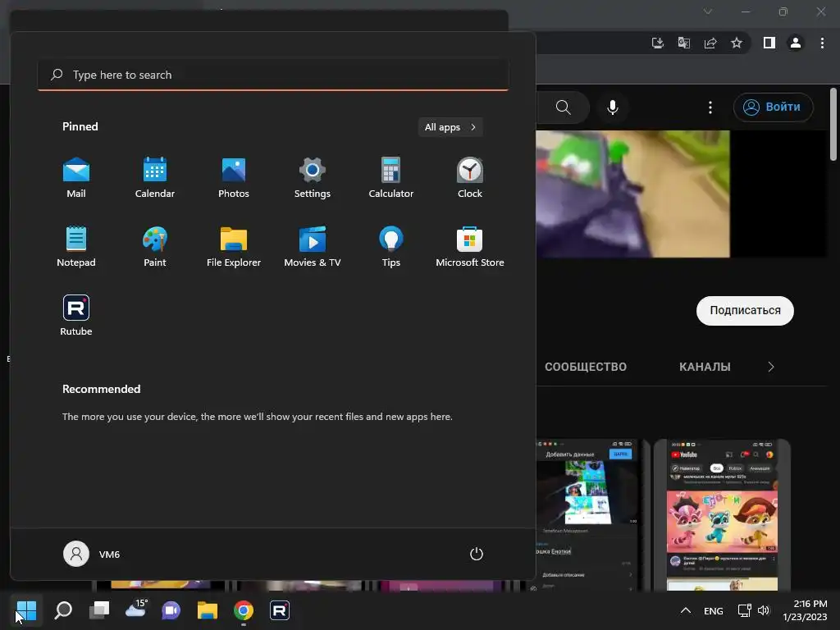Open File Explorer in the Start menu
This screenshot has width=840, height=630.
[234, 246]
